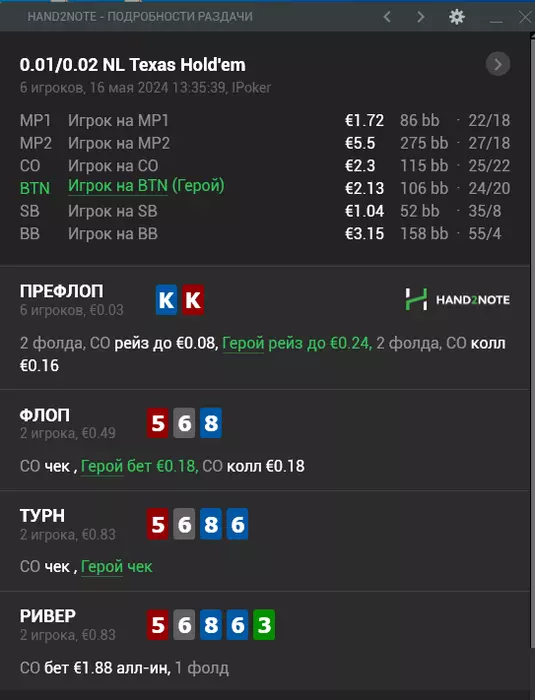Go to next hand with right arrow
This screenshot has height=700, width=535.
coord(420,17)
